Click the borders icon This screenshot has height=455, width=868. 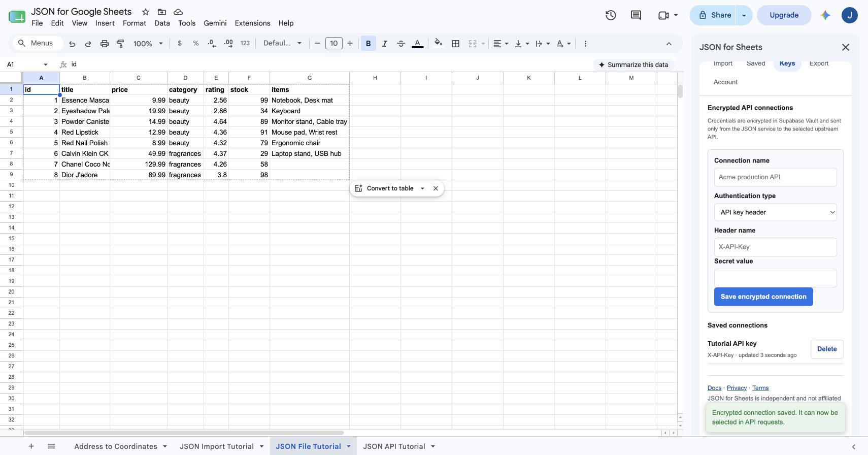pyautogui.click(x=455, y=44)
